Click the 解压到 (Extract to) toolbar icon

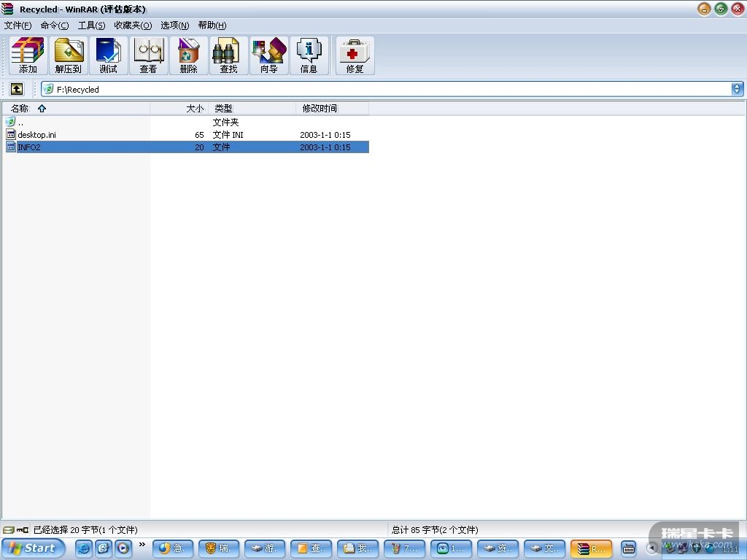pyautogui.click(x=69, y=55)
